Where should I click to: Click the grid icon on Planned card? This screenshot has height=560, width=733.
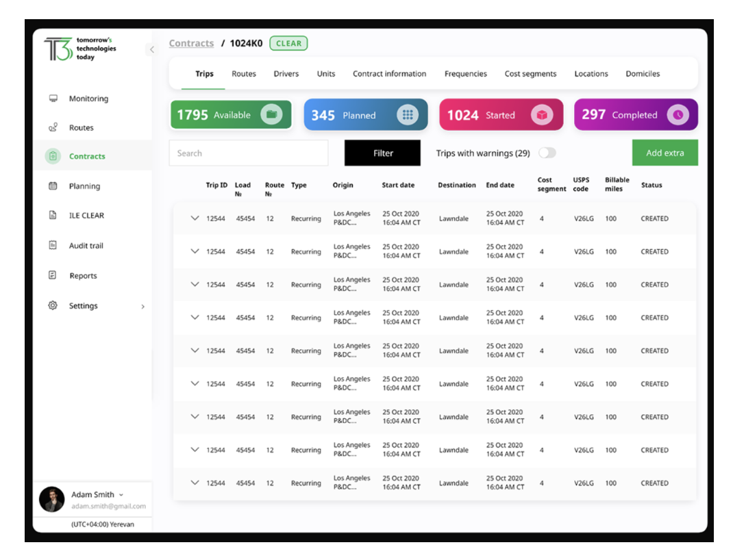pyautogui.click(x=408, y=115)
